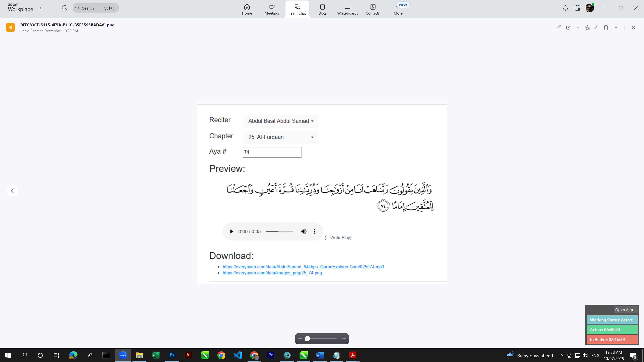Open File Explorer from the taskbar
This screenshot has width=644, height=362.
click(x=139, y=355)
